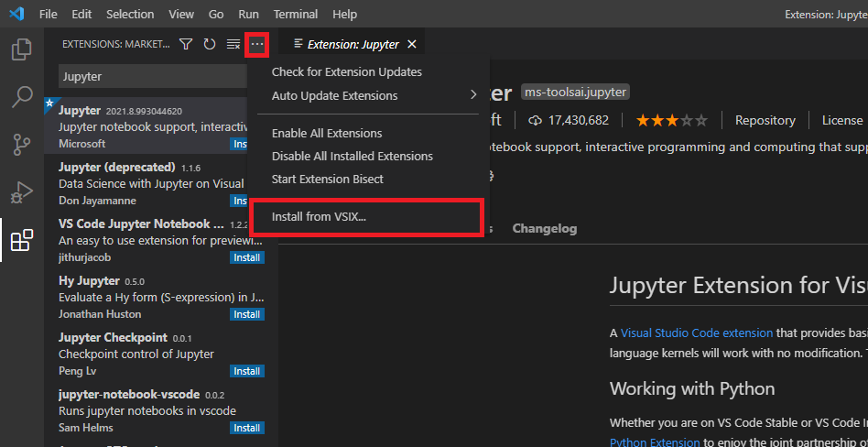Switch to the Changelog tab
This screenshot has height=447, width=868.
[x=545, y=228]
